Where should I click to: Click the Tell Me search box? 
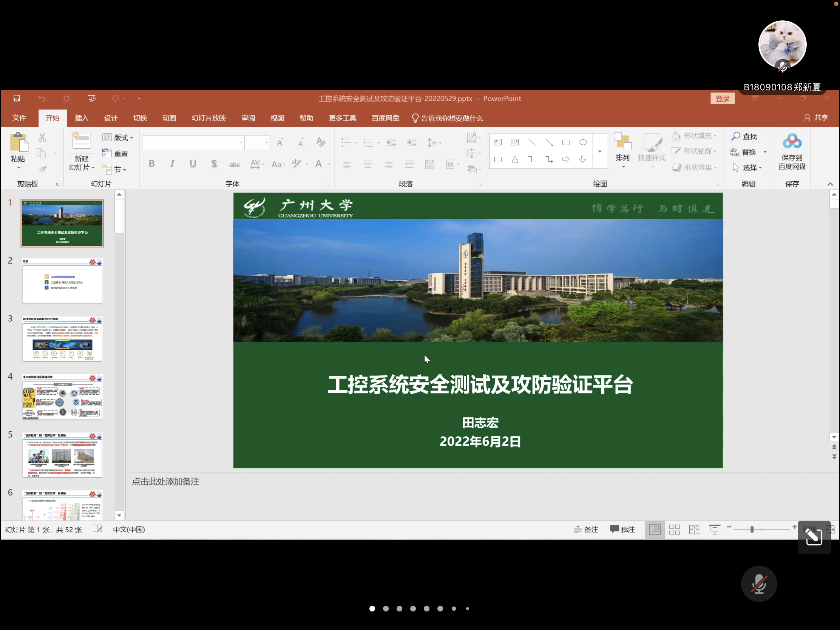pos(447,118)
